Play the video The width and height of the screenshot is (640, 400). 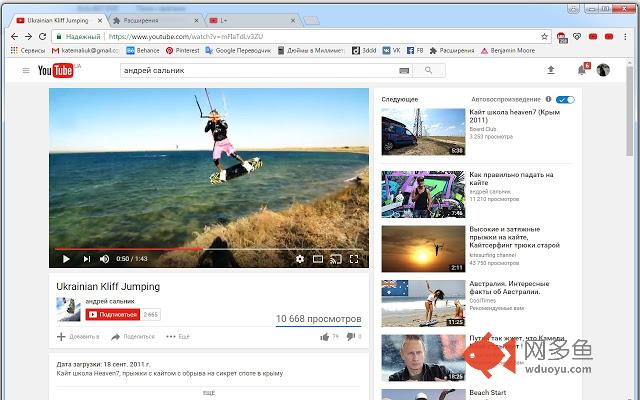[66, 259]
